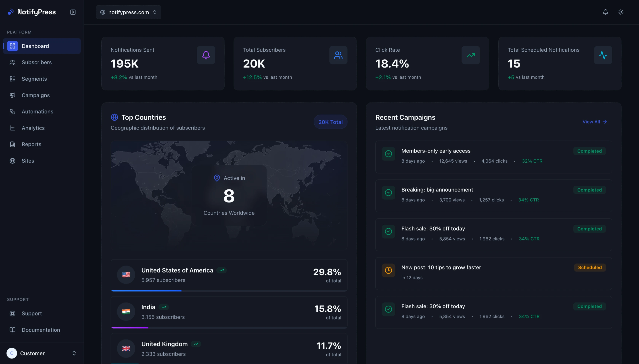Image resolution: width=639 pixels, height=364 pixels.
Task: Click the Scheduled status badge
Action: pyautogui.click(x=590, y=268)
